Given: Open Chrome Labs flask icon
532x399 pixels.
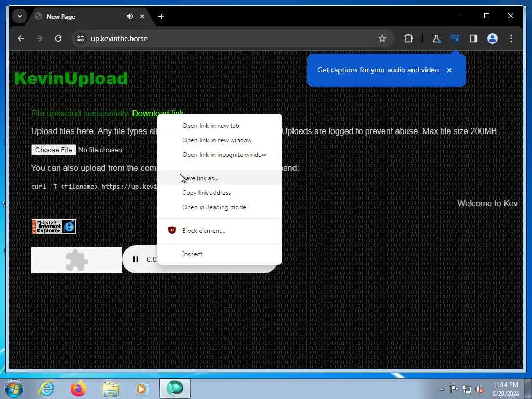Looking at the screenshot, I should pos(436,38).
